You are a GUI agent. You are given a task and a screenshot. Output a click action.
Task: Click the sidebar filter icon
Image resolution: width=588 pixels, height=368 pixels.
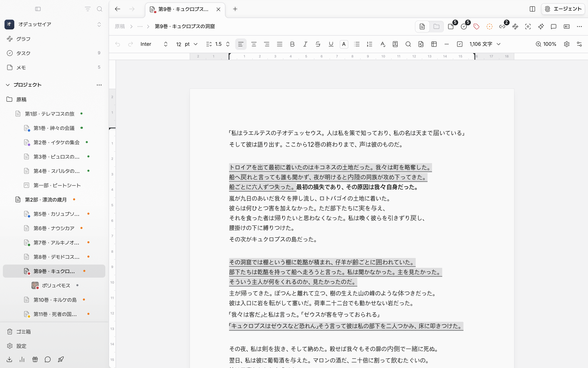point(88,9)
